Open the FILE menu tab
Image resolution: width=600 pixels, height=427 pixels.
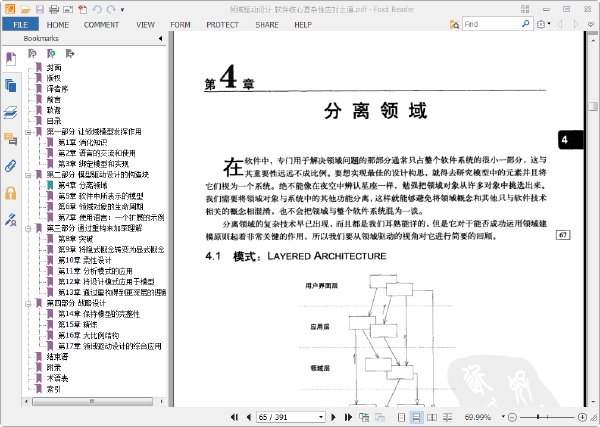[x=20, y=24]
